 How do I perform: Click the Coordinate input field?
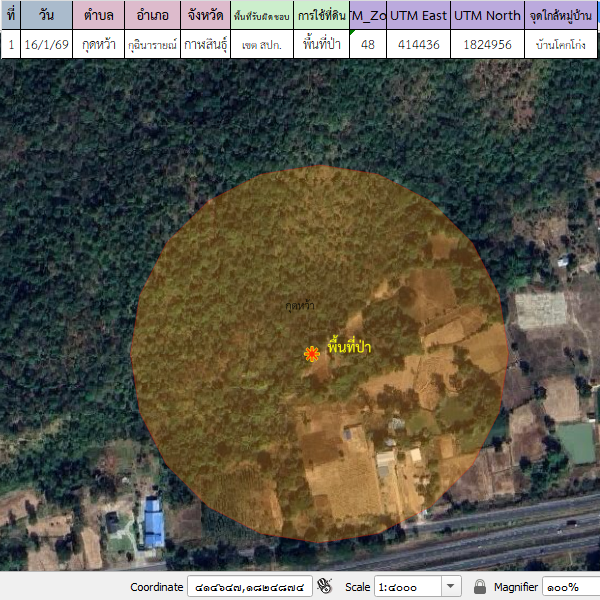coord(250,587)
